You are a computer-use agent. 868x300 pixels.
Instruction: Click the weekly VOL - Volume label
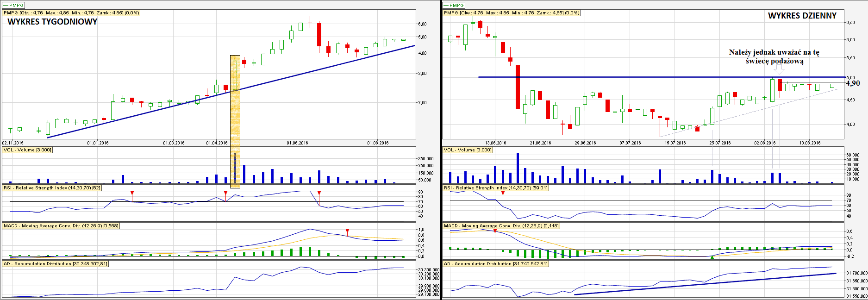click(x=27, y=150)
